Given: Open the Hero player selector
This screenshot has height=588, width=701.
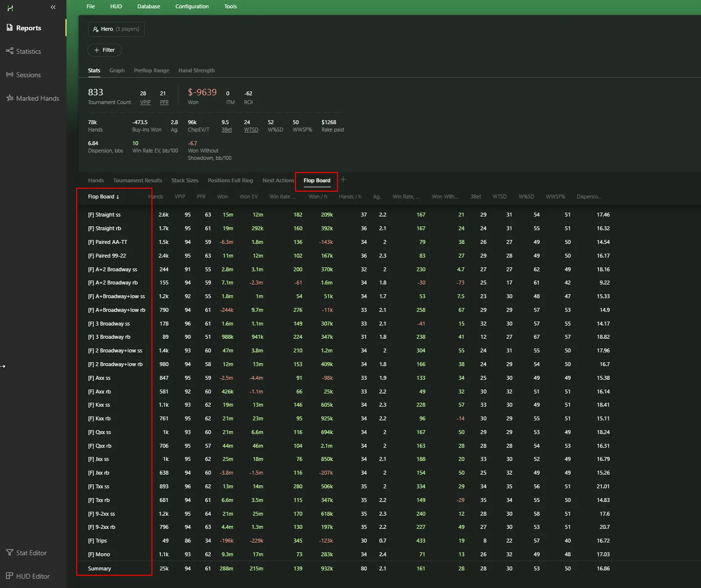Looking at the screenshot, I should tap(116, 29).
